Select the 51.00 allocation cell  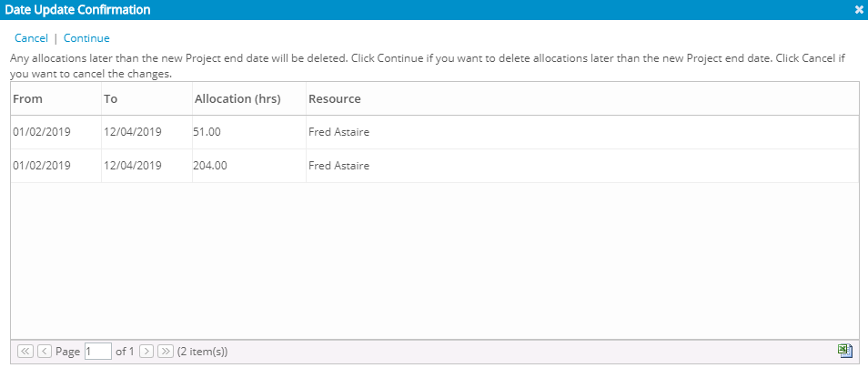[x=249, y=132]
